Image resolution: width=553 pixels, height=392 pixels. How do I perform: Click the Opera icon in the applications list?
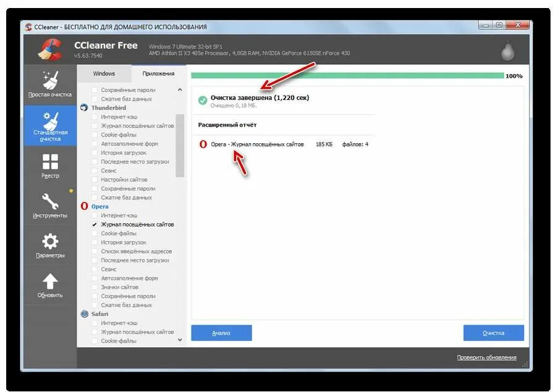[84, 206]
